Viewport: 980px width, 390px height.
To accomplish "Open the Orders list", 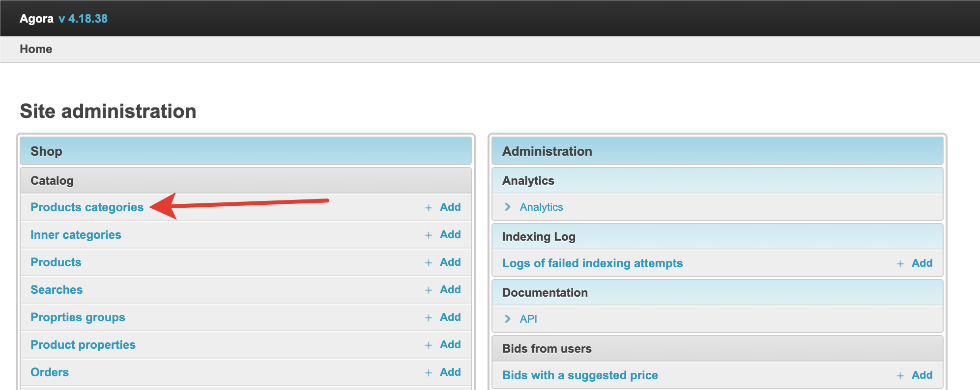I will pos(50,372).
